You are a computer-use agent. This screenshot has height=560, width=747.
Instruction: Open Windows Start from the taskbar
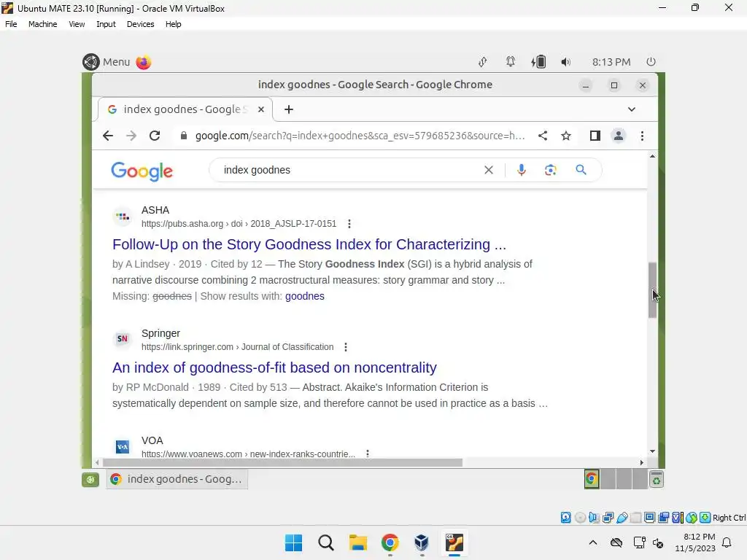293,542
